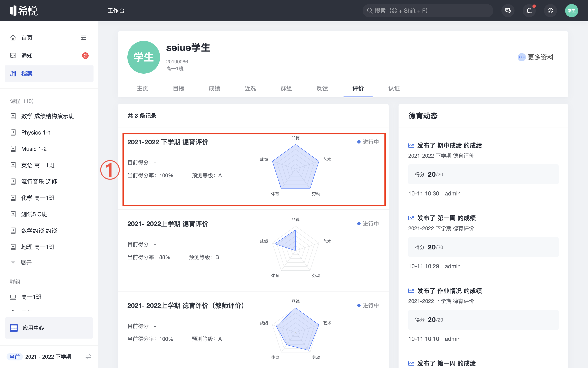This screenshot has height=368, width=588.
Task: Switch to the 认证 tab
Action: (x=394, y=88)
